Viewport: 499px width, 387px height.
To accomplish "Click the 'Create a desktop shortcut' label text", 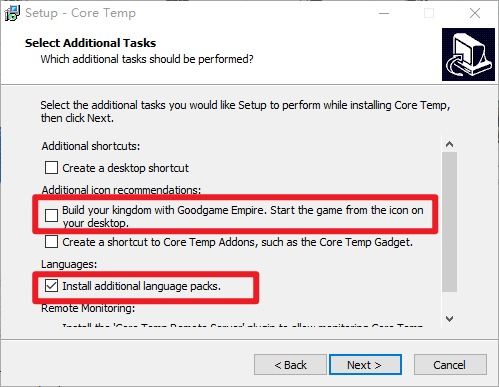I will pyautogui.click(x=125, y=168).
